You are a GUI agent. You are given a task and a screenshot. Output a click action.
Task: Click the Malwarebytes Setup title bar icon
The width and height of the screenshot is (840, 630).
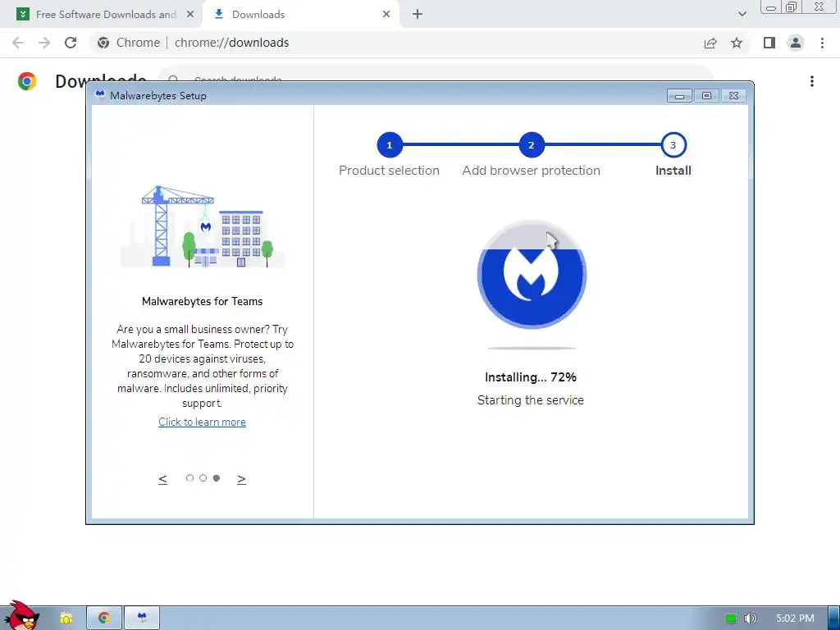[x=99, y=95]
